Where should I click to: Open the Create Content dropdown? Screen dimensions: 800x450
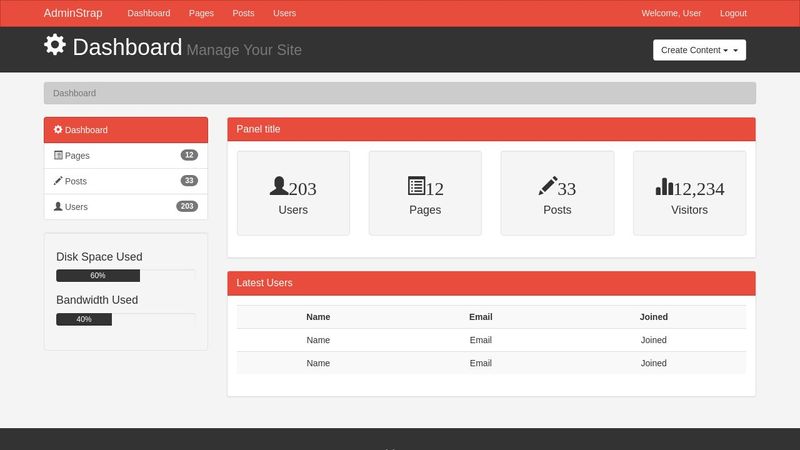click(699, 50)
